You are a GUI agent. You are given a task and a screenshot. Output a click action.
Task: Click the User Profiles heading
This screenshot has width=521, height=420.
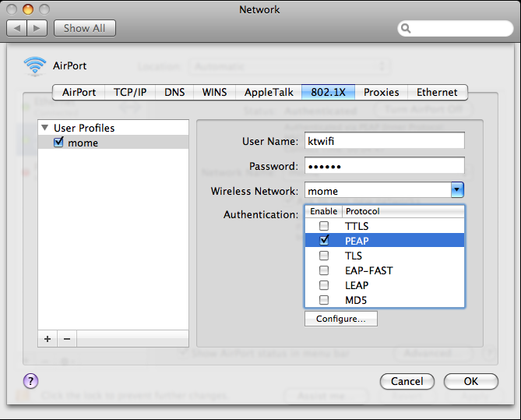coord(84,128)
